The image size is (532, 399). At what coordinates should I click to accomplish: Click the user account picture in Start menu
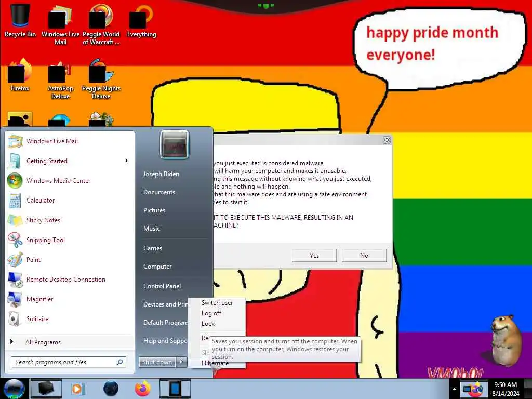point(175,144)
